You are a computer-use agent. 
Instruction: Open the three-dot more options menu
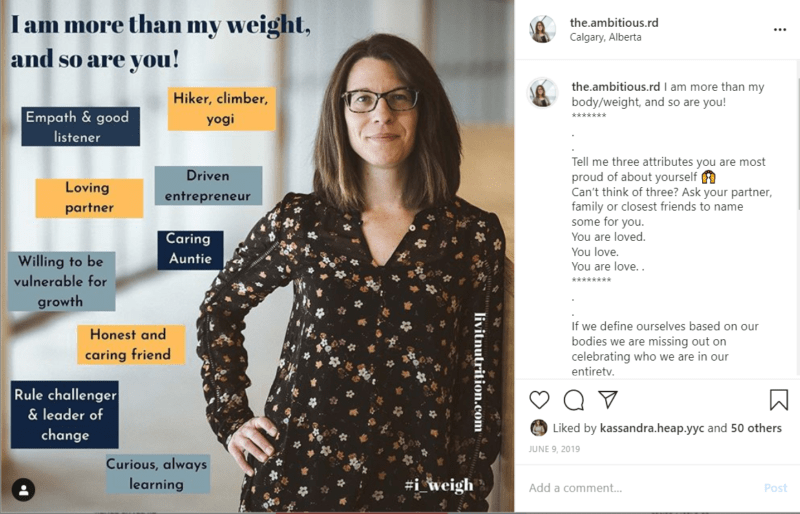click(780, 30)
